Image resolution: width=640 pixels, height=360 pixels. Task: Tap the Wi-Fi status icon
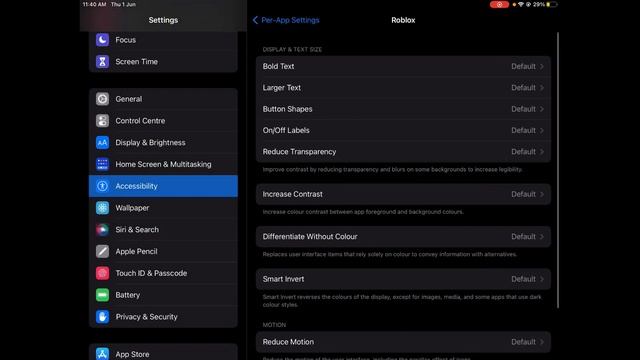(521, 4)
